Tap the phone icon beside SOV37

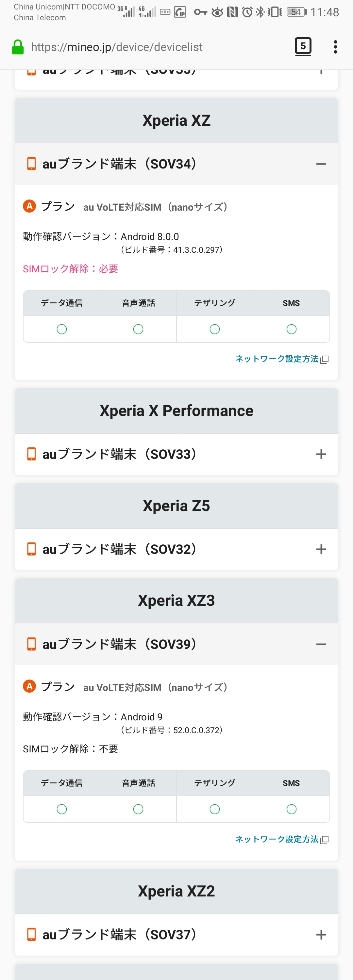pos(31,934)
